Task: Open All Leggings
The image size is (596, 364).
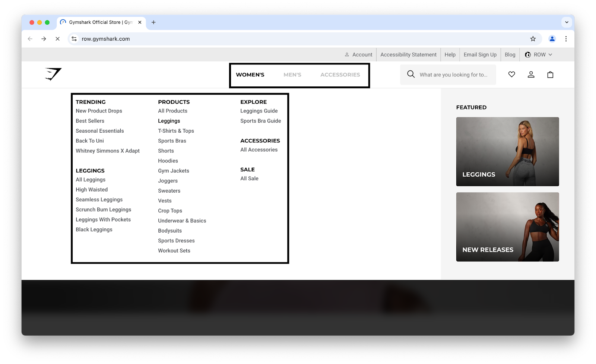Action: click(91, 180)
